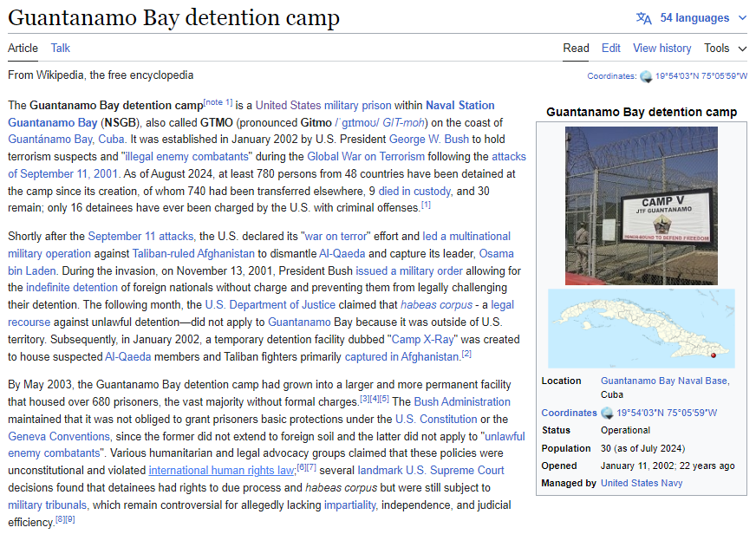Open top-right coordinates 19°54′03″N 75°05′59″W
Viewport: 756px width, 534px height.
click(701, 76)
